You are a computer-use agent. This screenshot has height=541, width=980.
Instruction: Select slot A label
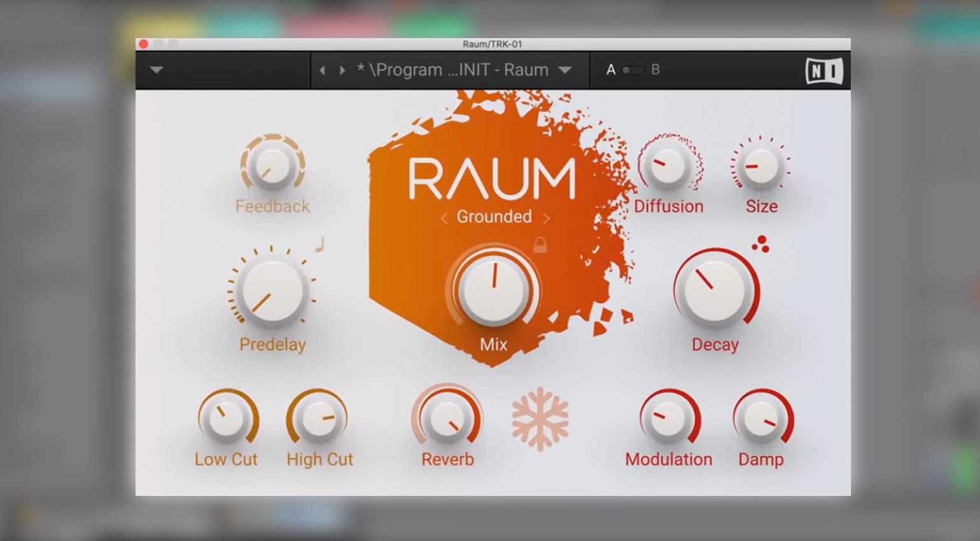pos(611,70)
